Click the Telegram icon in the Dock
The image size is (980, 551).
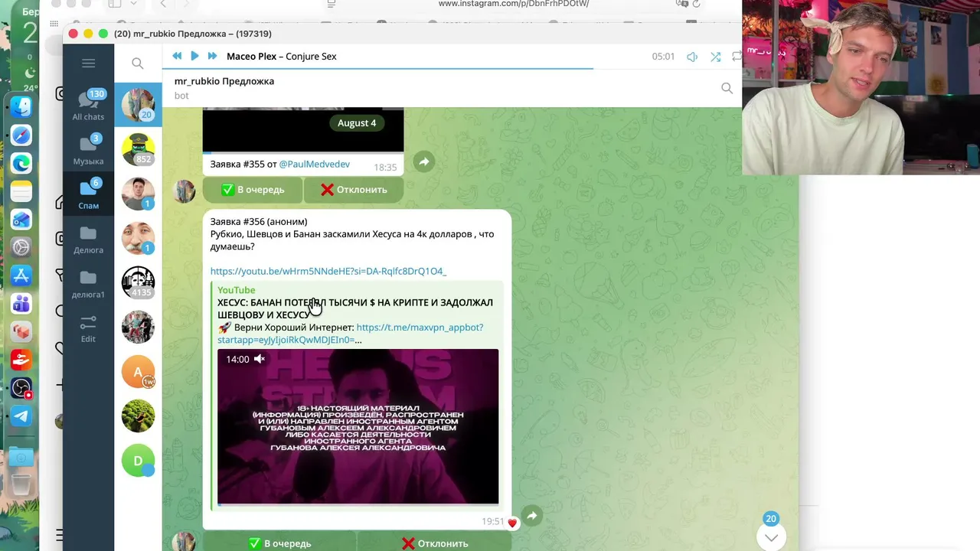pyautogui.click(x=21, y=416)
